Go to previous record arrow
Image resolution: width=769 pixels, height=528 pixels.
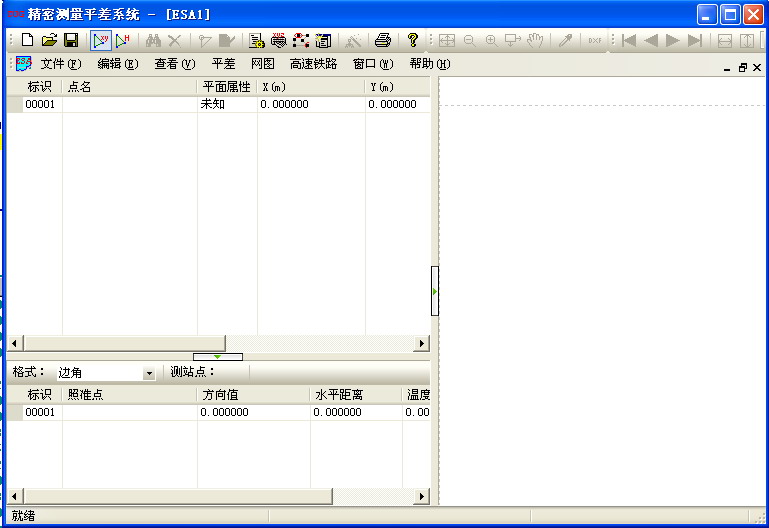(651, 40)
